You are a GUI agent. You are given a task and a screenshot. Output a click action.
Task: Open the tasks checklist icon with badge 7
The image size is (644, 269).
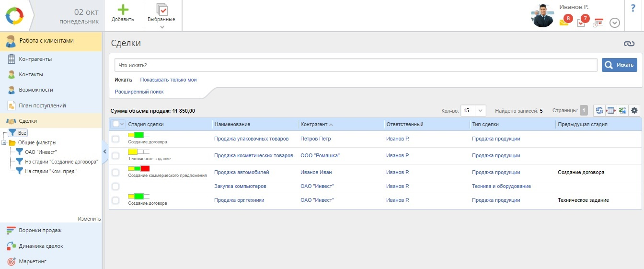tap(581, 23)
